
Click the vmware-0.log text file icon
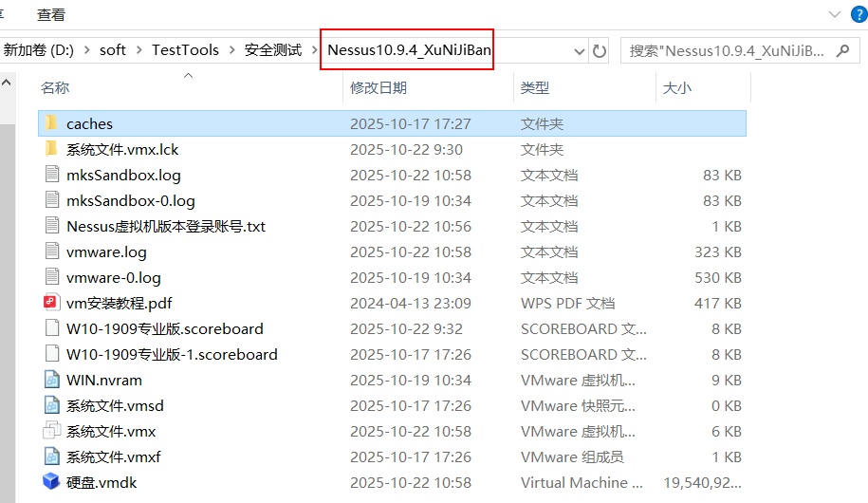point(51,276)
